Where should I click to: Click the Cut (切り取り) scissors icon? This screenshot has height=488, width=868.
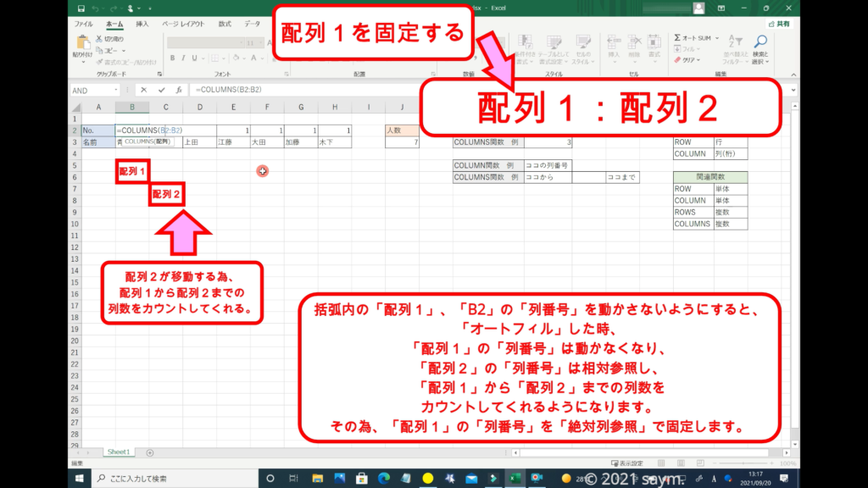99,39
